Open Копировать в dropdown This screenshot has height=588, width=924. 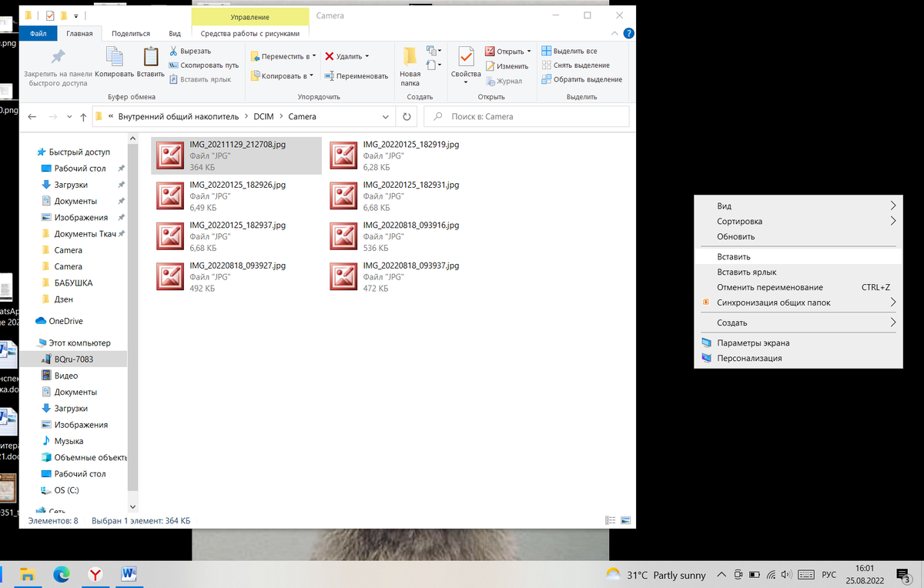[x=282, y=76]
